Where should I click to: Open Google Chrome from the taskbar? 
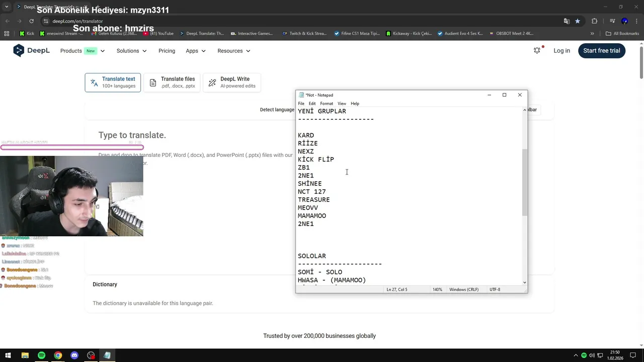(58, 355)
